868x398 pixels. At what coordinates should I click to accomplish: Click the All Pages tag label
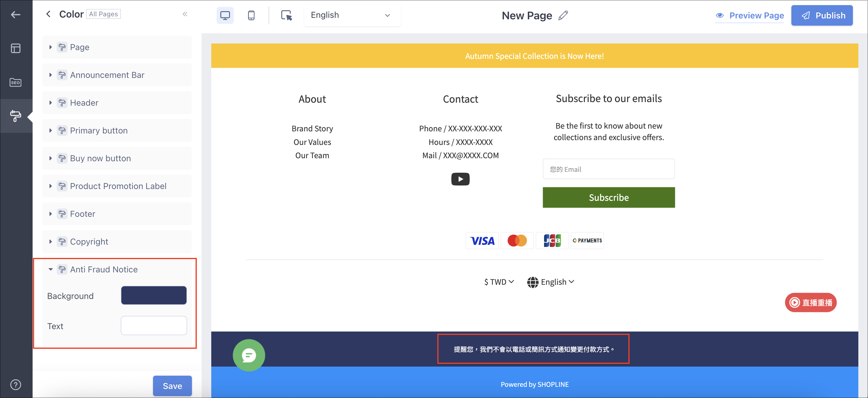pos(104,14)
